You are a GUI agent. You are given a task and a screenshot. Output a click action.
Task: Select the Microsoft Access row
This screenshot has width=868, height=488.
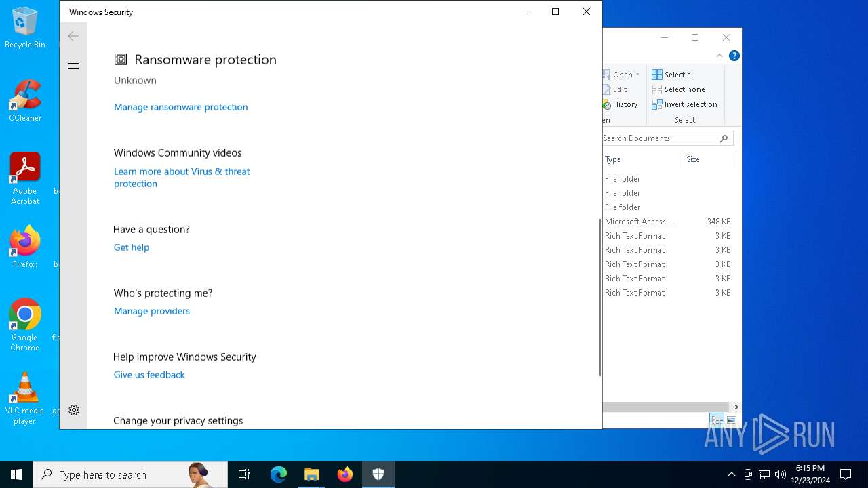668,222
